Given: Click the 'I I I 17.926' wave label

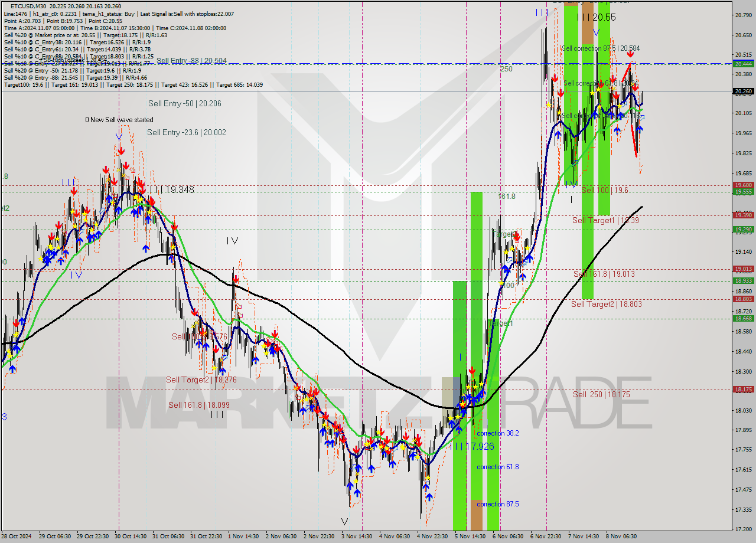Looking at the screenshot, I should pyautogui.click(x=471, y=446).
